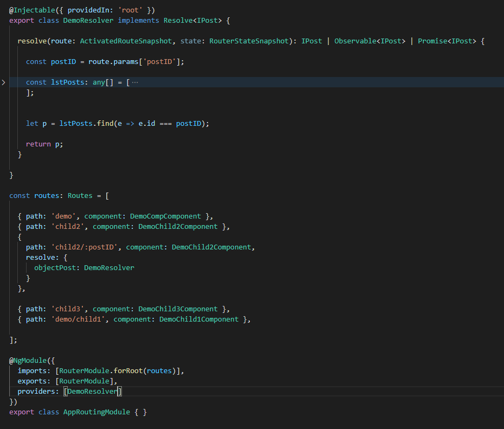The image size is (504, 429).
Task: Click the folded ellipsis after lstPosts bracket
Action: coord(135,82)
